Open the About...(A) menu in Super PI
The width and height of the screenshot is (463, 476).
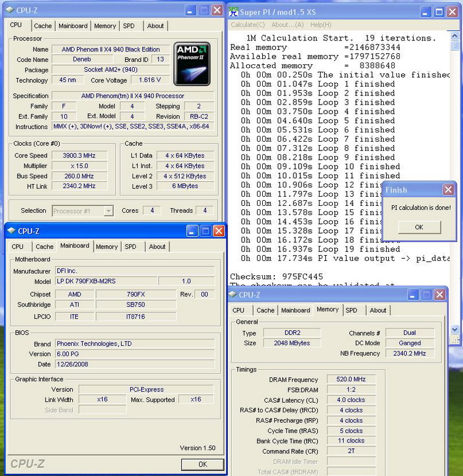[288, 25]
